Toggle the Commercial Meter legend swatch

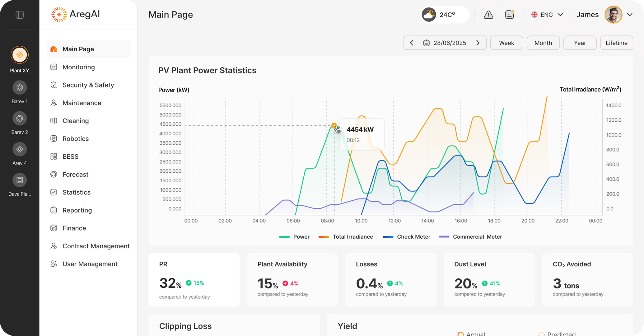[x=444, y=237]
